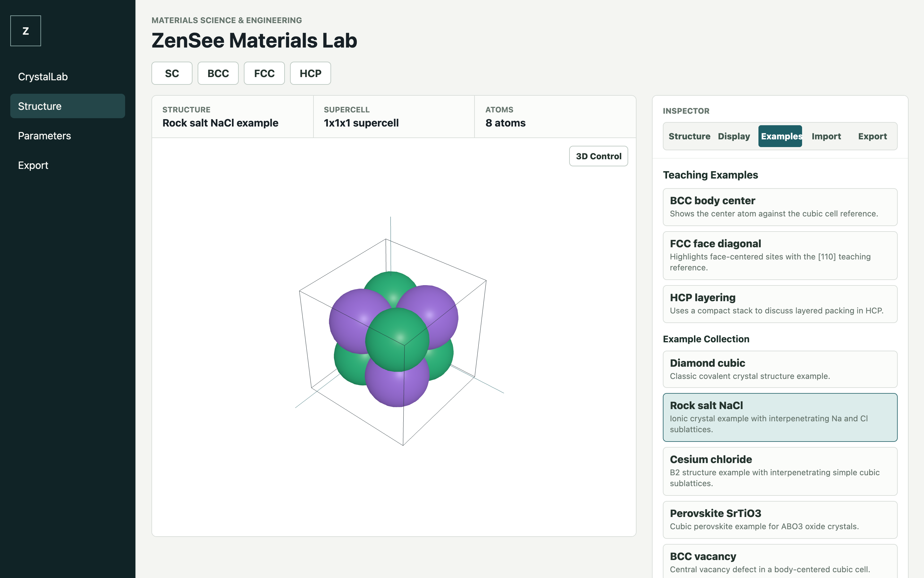Image resolution: width=924 pixels, height=578 pixels.
Task: Load the Diamond cubic example
Action: pyautogui.click(x=780, y=369)
